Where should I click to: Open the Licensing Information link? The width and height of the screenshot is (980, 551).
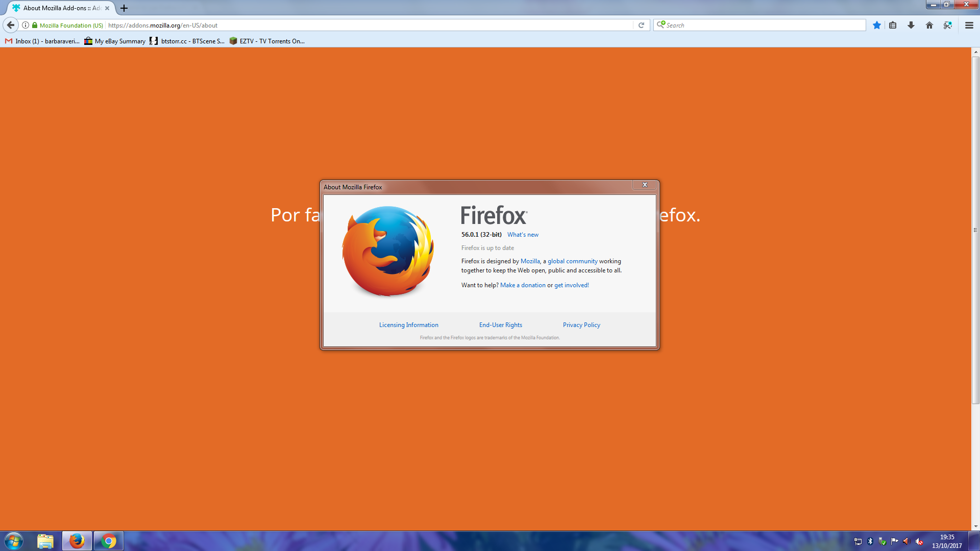click(408, 325)
